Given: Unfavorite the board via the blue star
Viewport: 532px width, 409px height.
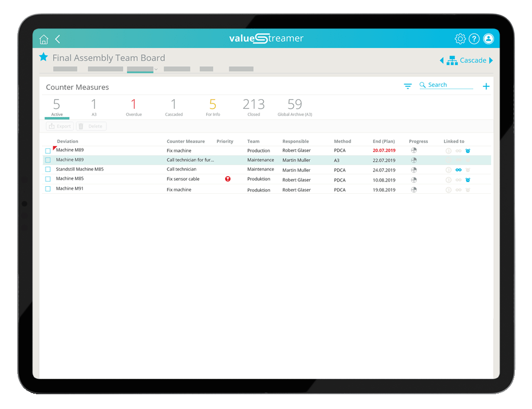Looking at the screenshot, I should [44, 57].
